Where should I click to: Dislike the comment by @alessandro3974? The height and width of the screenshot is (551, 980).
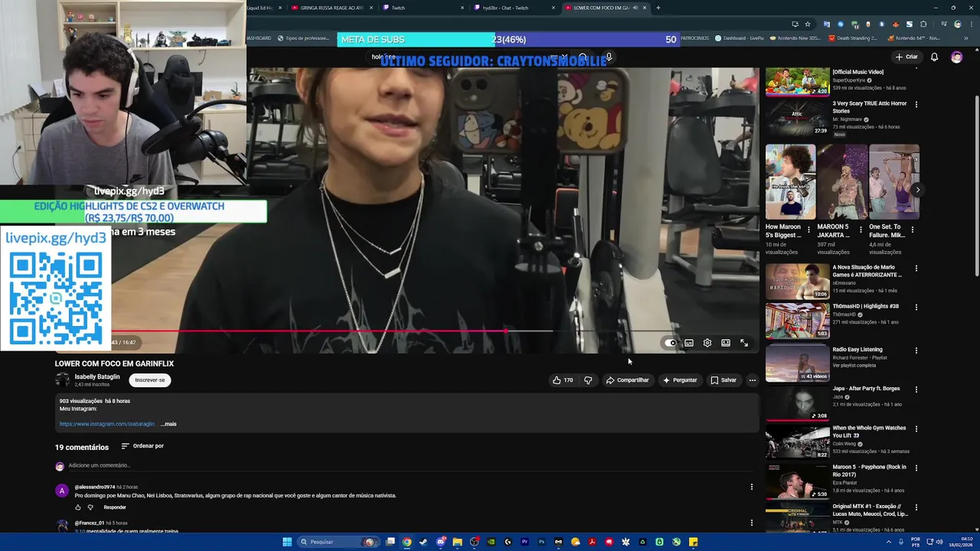pos(90,507)
